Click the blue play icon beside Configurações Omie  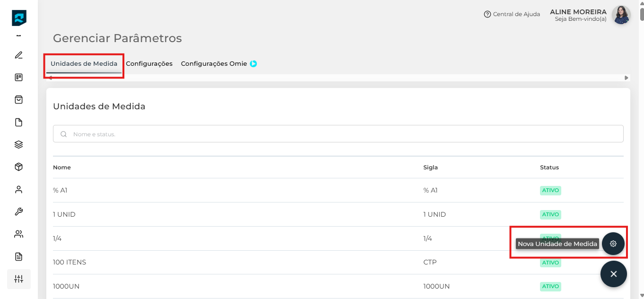[x=253, y=63]
